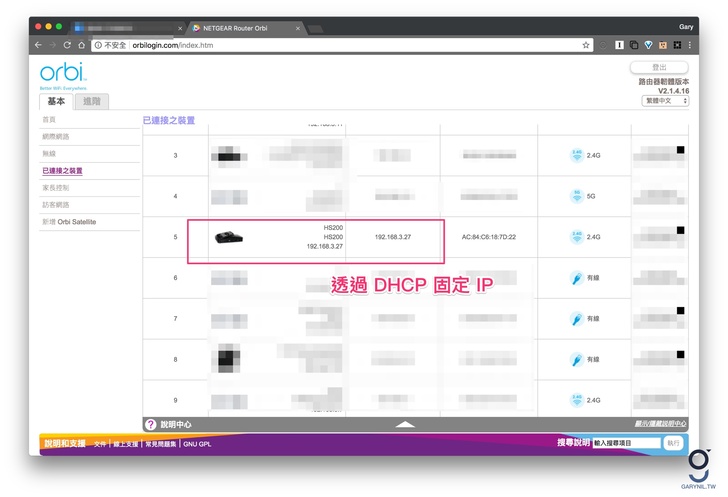Open the 文件 support link
This screenshot has width=728, height=497.
pyautogui.click(x=100, y=444)
